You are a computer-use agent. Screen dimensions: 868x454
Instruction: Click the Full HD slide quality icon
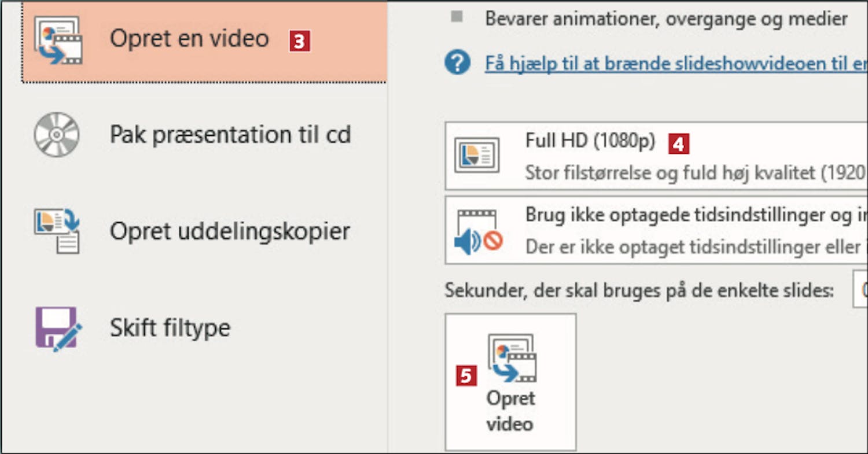pyautogui.click(x=477, y=155)
